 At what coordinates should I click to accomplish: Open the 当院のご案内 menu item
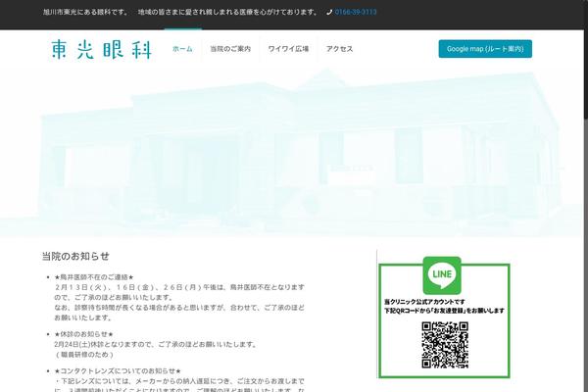pos(230,48)
